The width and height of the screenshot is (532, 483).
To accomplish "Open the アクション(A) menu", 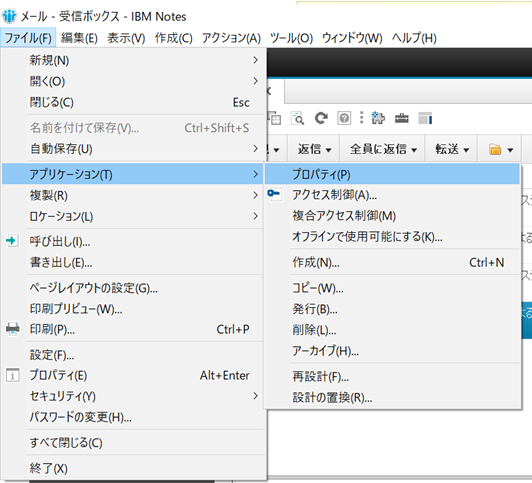I will click(x=231, y=38).
